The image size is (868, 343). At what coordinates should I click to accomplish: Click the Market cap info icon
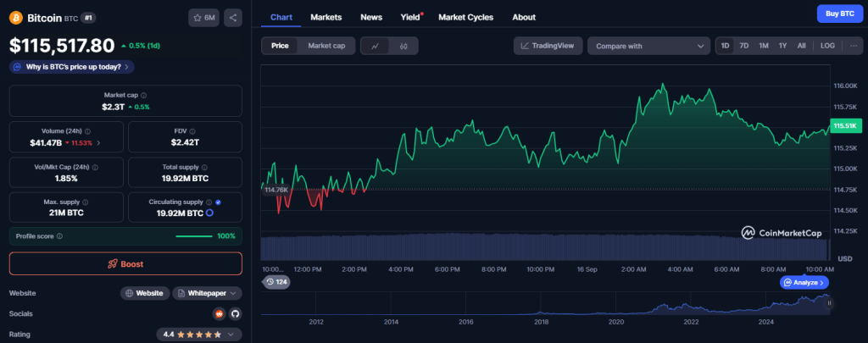pos(143,96)
